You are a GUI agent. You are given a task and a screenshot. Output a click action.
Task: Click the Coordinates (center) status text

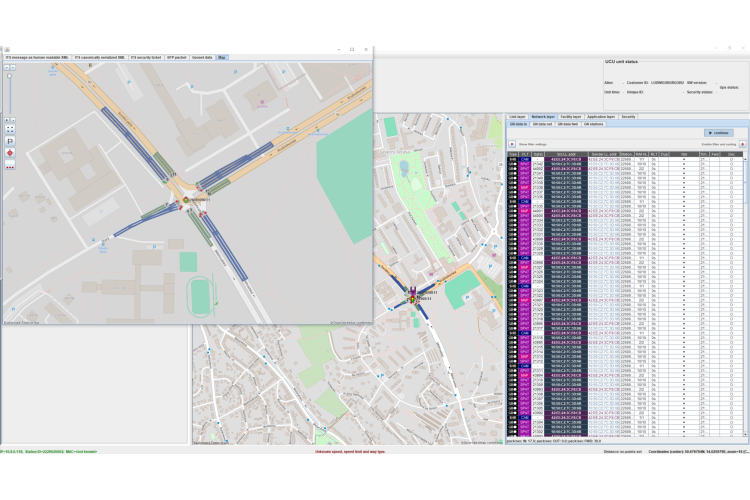point(699,451)
